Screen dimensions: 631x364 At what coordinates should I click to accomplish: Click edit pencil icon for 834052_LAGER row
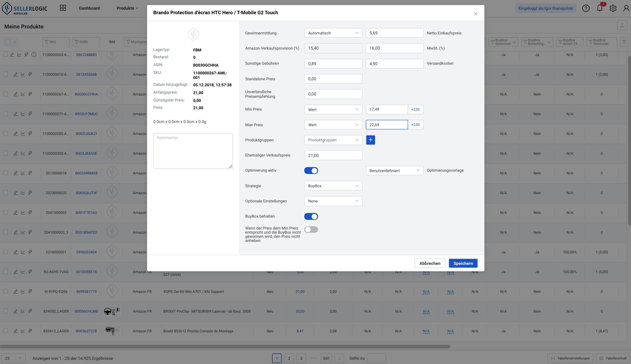click(x=16, y=311)
